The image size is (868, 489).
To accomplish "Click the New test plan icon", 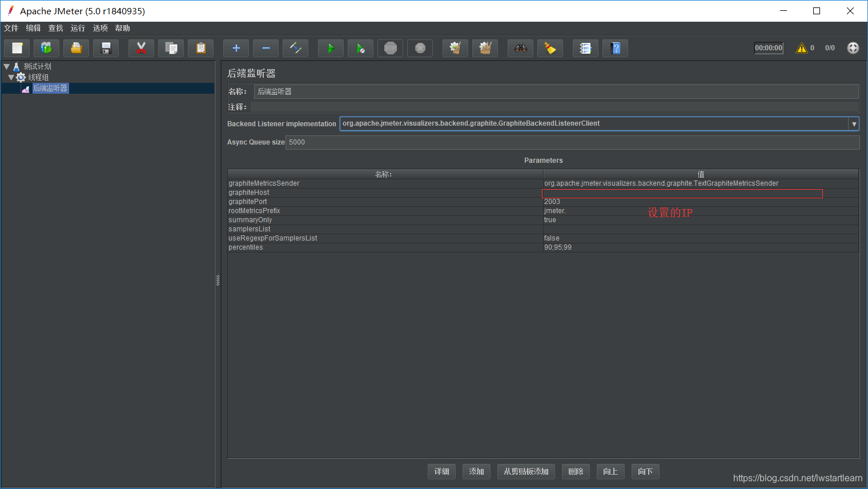I will [17, 48].
